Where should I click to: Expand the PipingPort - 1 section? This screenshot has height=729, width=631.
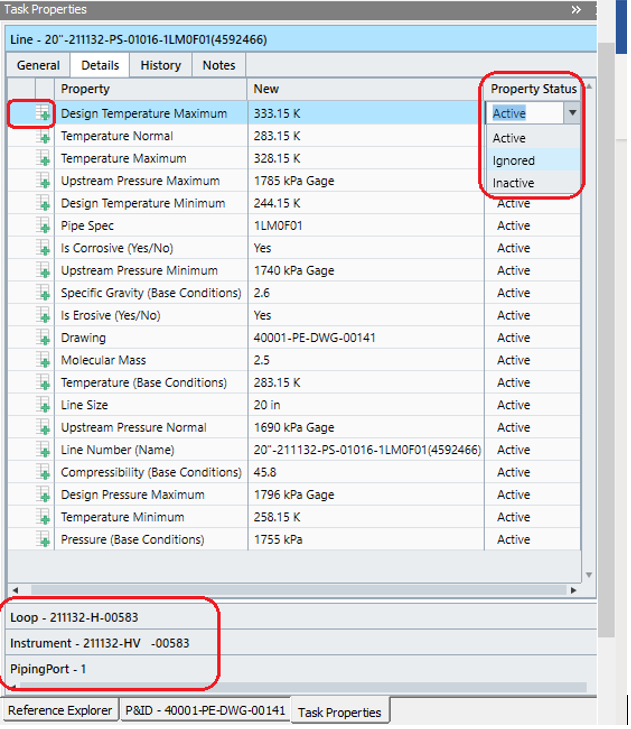pyautogui.click(x=48, y=668)
